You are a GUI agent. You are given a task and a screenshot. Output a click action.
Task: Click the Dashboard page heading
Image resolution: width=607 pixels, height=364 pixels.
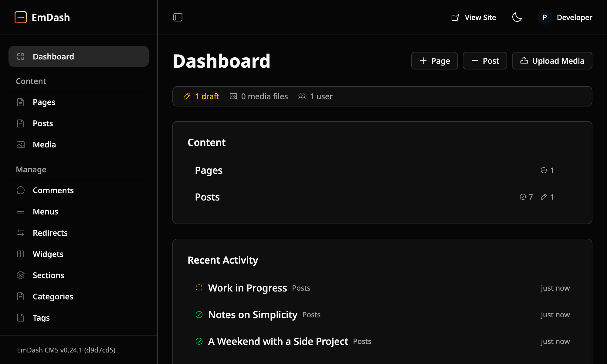(x=222, y=61)
